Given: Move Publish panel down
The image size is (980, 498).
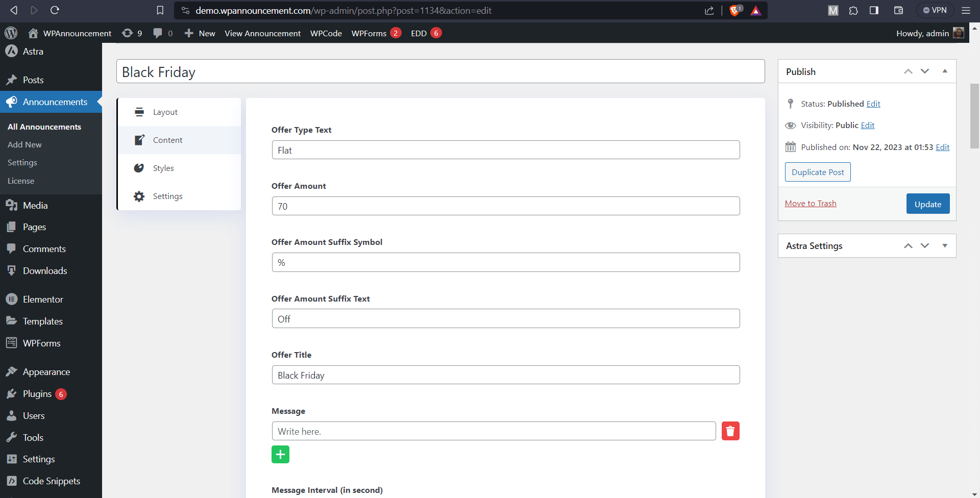Looking at the screenshot, I should pyautogui.click(x=925, y=71).
